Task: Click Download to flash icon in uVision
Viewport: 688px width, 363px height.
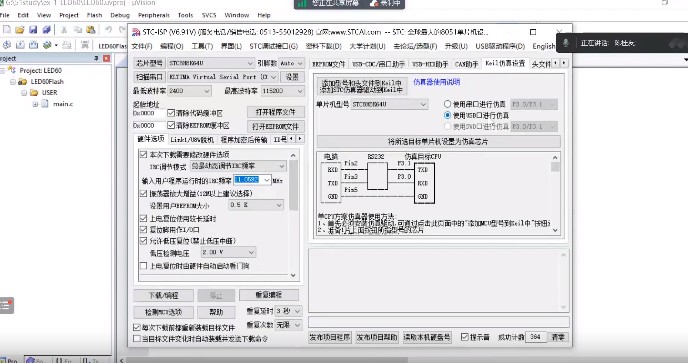Action: coord(85,45)
